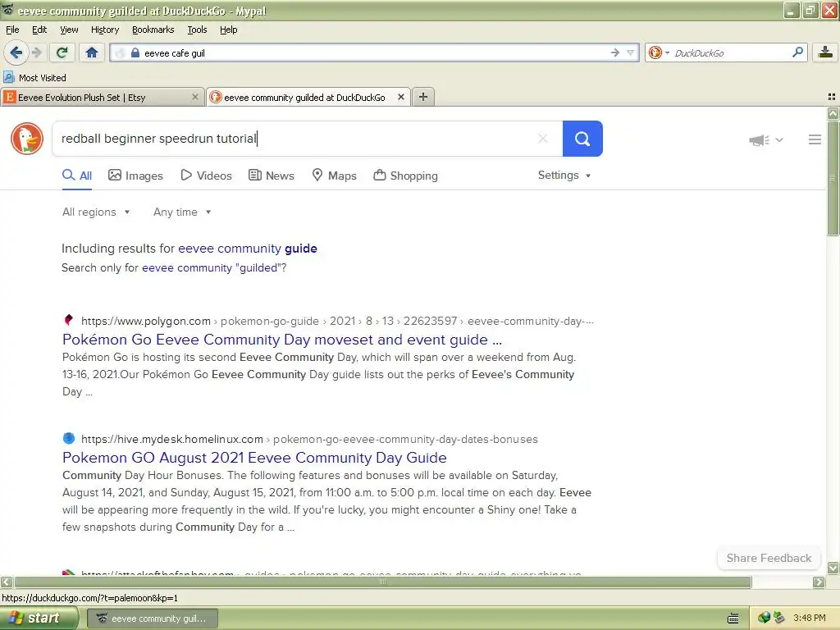Open the address bar history dropdown

tap(631, 52)
